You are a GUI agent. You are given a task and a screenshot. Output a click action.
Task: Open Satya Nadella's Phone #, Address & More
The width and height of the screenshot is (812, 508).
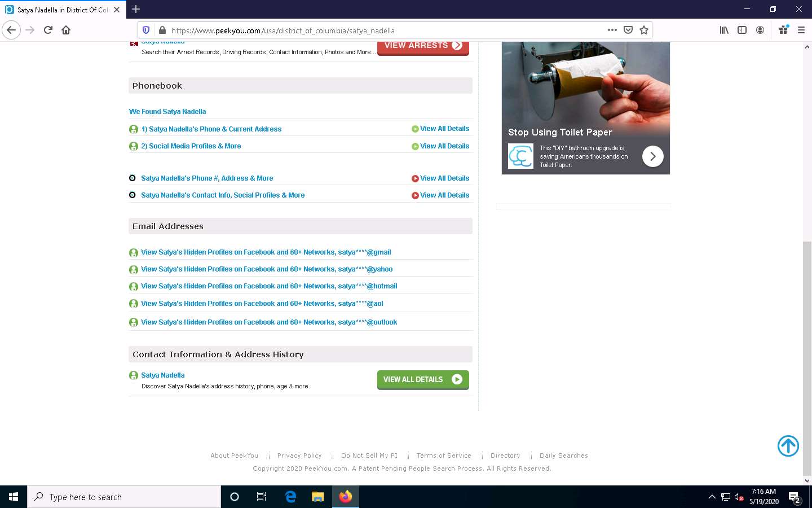207,178
